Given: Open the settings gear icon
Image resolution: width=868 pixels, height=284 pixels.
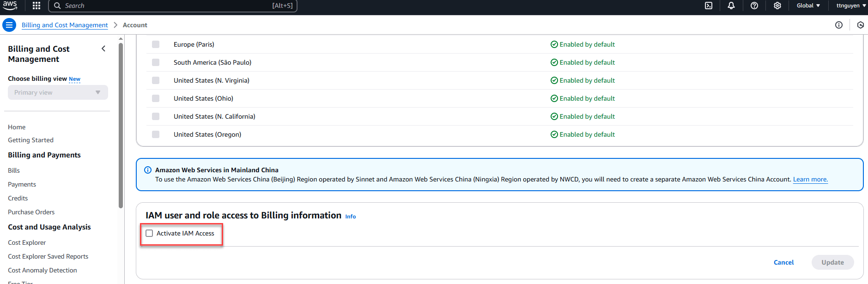Looking at the screenshot, I should click(x=777, y=6).
